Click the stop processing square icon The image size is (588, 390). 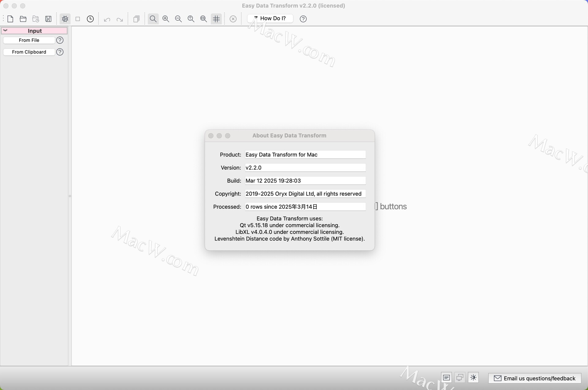coord(78,19)
